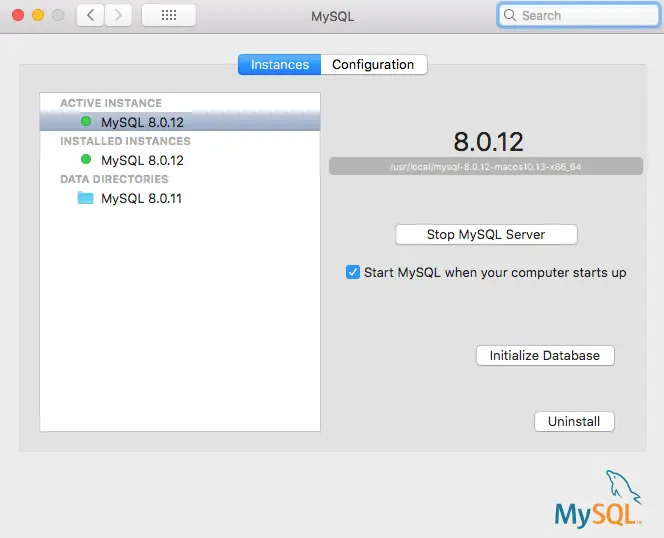This screenshot has height=538, width=664.
Task: Focus the Search input field
Action: tap(579, 16)
